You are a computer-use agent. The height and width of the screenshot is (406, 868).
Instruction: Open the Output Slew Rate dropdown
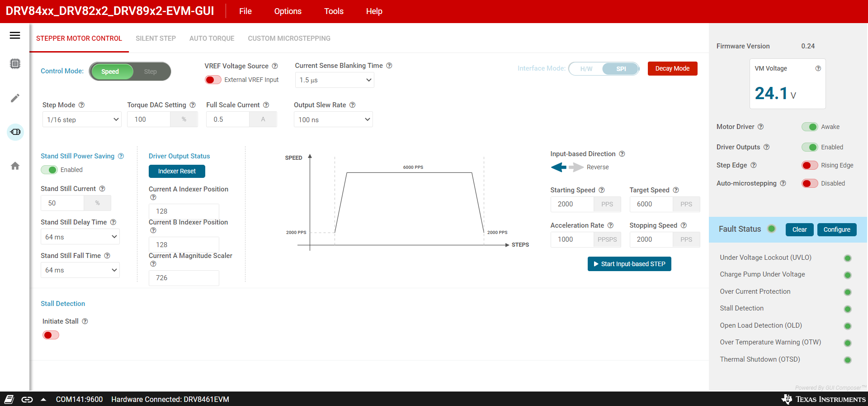coord(333,119)
